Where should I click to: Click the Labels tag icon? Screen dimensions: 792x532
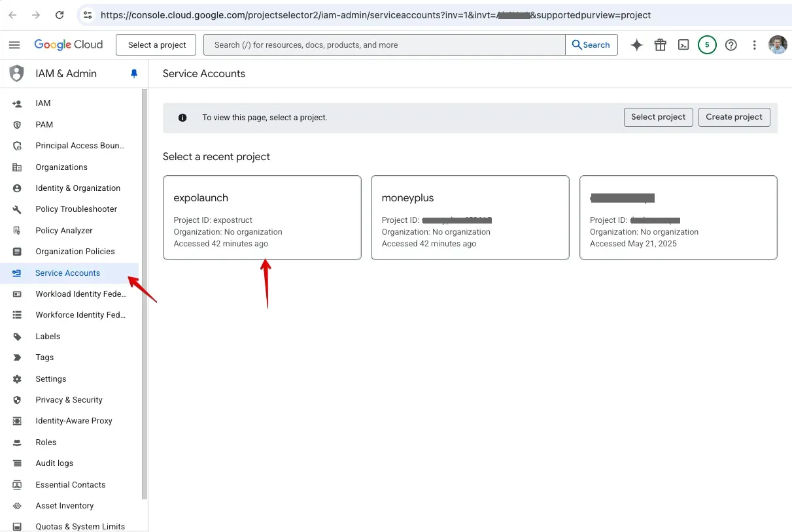(x=17, y=337)
